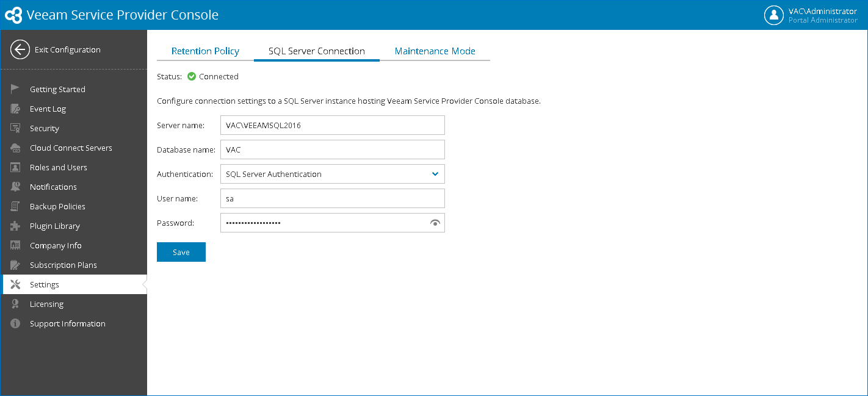Image resolution: width=868 pixels, height=396 pixels.
Task: Click the Roles and Users icon
Action: pyautogui.click(x=15, y=167)
